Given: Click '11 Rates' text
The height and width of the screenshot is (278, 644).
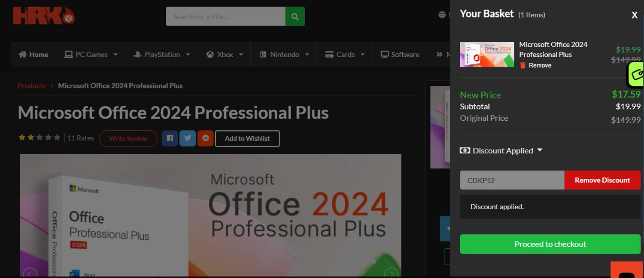Looking at the screenshot, I should coord(80,138).
